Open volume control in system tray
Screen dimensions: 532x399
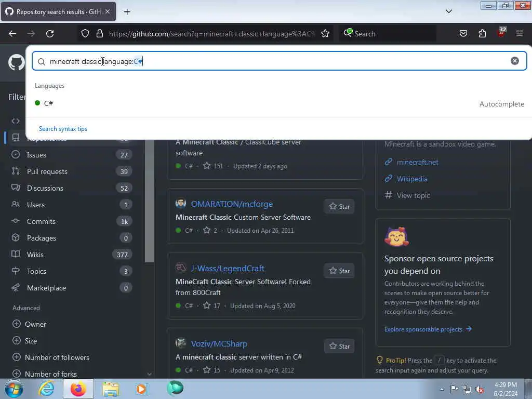480,389
